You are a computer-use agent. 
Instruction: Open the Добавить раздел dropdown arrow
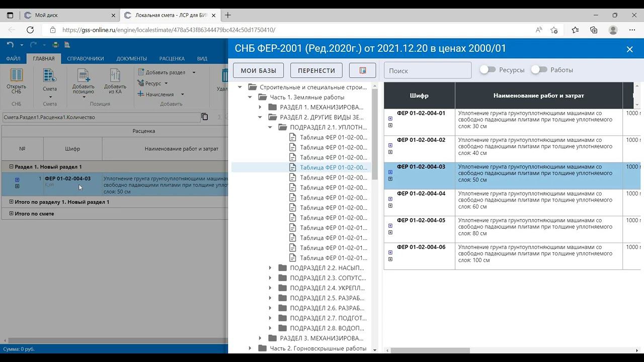coord(194,72)
